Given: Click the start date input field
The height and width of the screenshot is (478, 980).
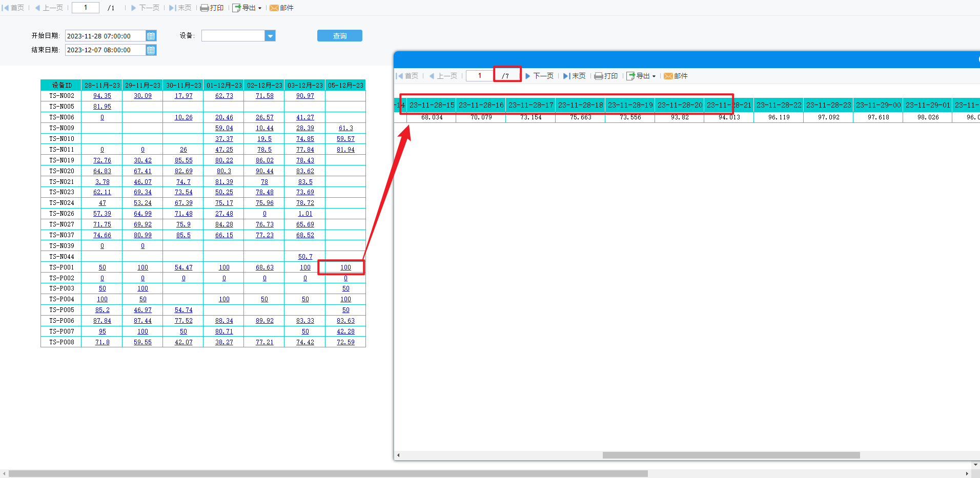Looking at the screenshot, I should click(x=106, y=36).
